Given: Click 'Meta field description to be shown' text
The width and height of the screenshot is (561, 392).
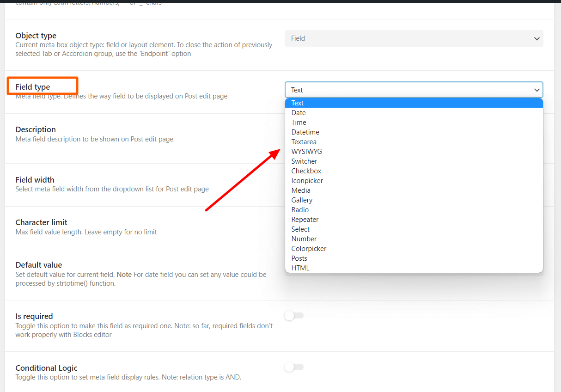Looking at the screenshot, I should (x=95, y=139).
